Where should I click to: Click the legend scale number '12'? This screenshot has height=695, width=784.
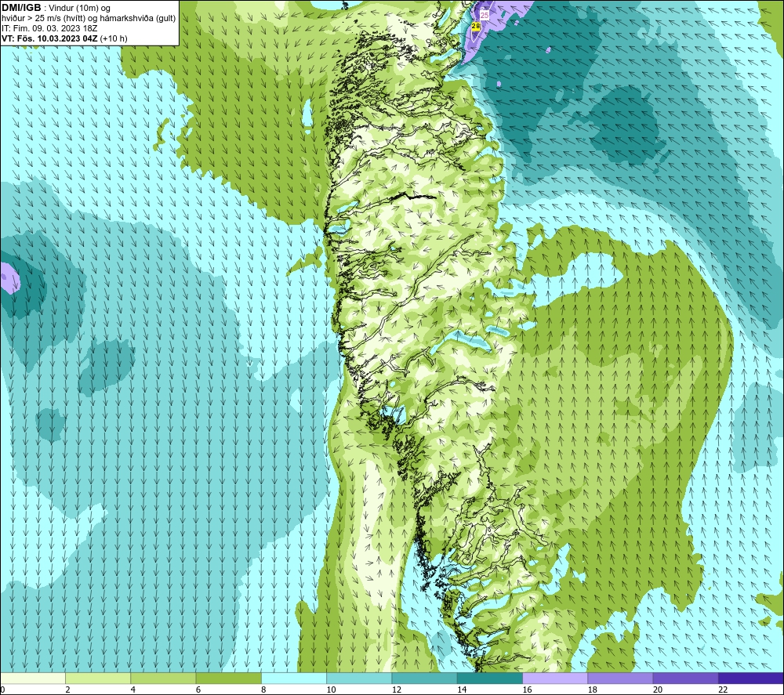pos(397,690)
